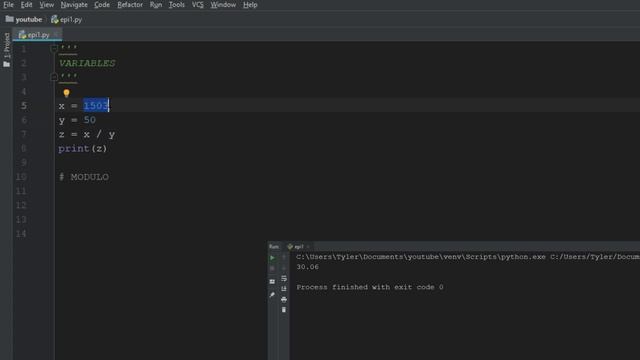The height and width of the screenshot is (360, 640).
Task: Open the VCS menu
Action: pos(198,5)
